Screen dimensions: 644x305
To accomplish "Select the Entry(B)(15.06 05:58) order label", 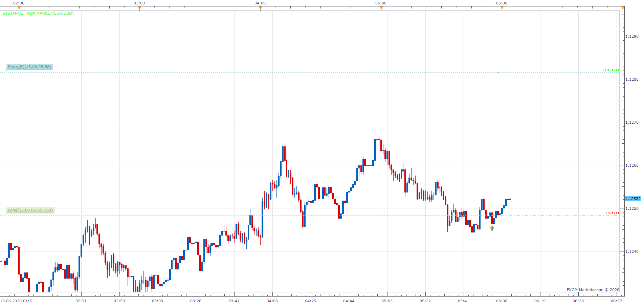I will pos(29,67).
